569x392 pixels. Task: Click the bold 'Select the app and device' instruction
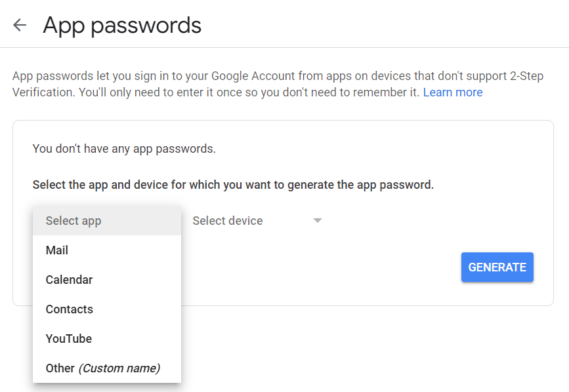(x=233, y=185)
